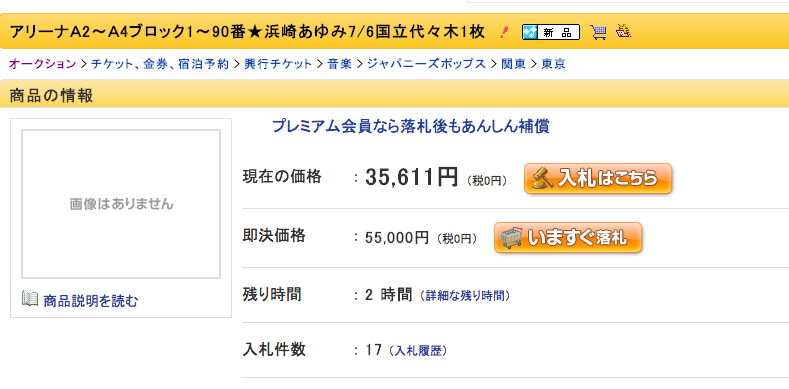Click the 入札はこちら bid button
The height and width of the screenshot is (389, 789).
pyautogui.click(x=598, y=178)
